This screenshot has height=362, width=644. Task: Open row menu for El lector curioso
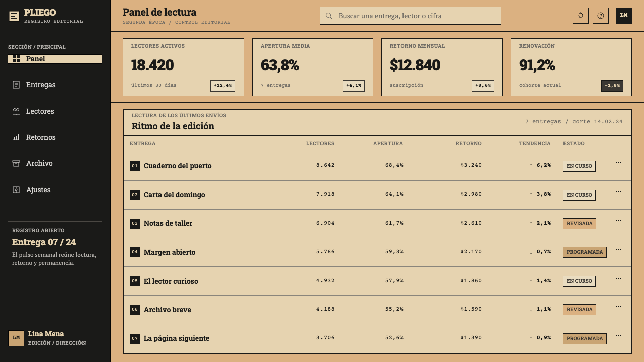[619, 278]
